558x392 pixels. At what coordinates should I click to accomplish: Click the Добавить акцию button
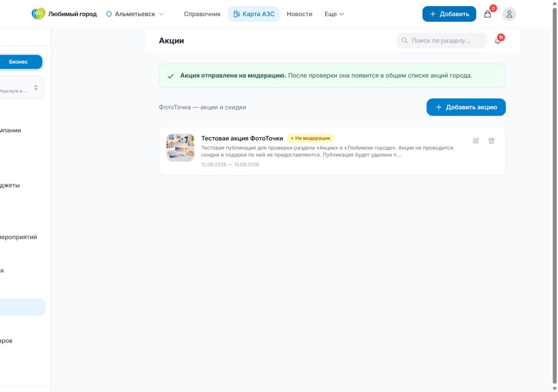coord(466,107)
